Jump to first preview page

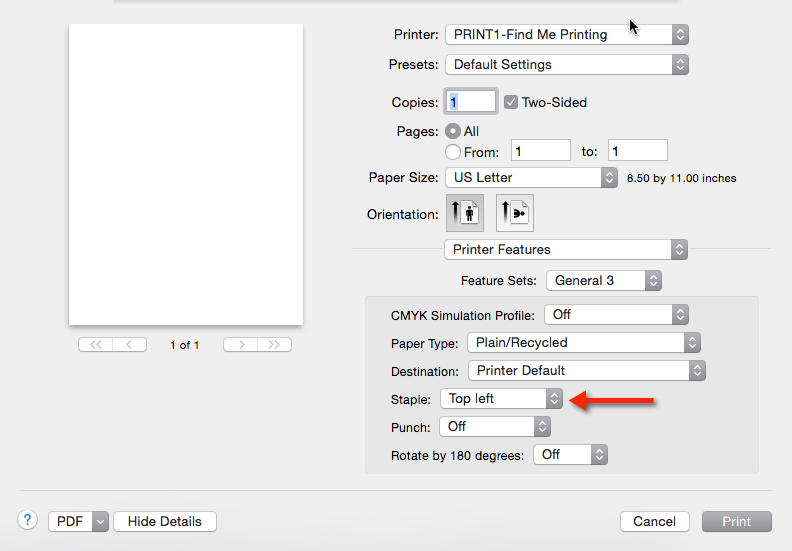(95, 344)
